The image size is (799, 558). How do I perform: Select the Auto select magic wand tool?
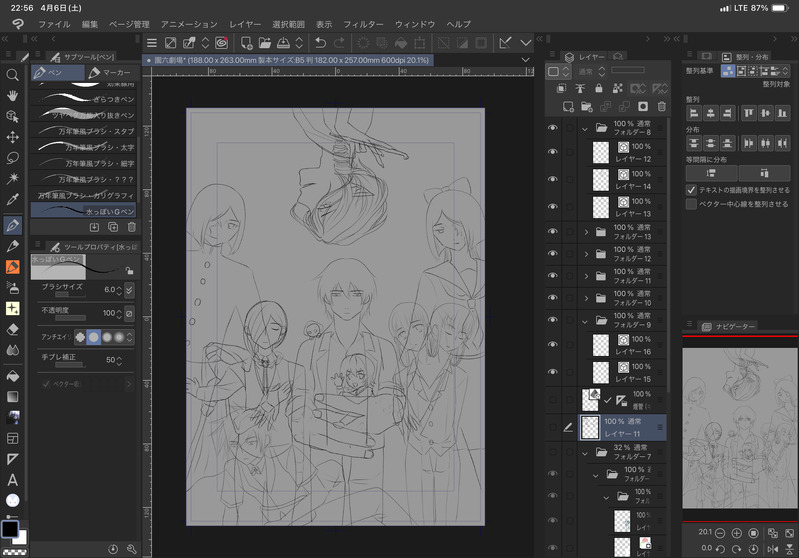(13, 178)
